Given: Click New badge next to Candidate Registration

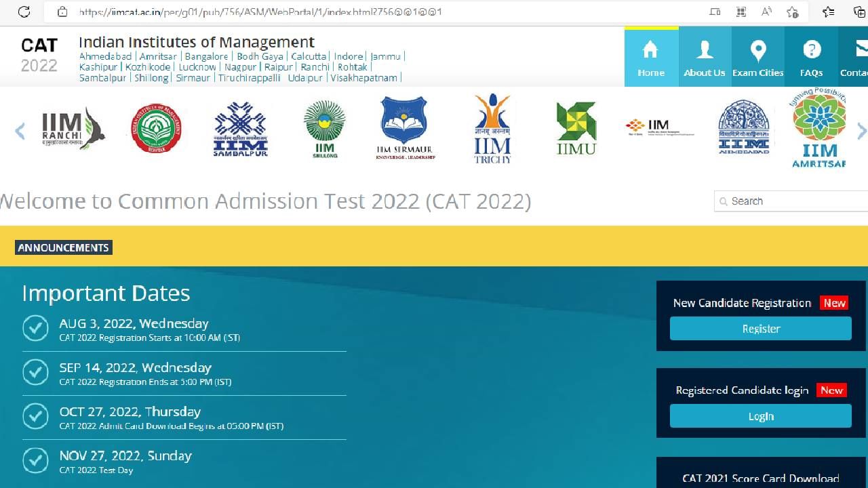Looking at the screenshot, I should coord(835,303).
